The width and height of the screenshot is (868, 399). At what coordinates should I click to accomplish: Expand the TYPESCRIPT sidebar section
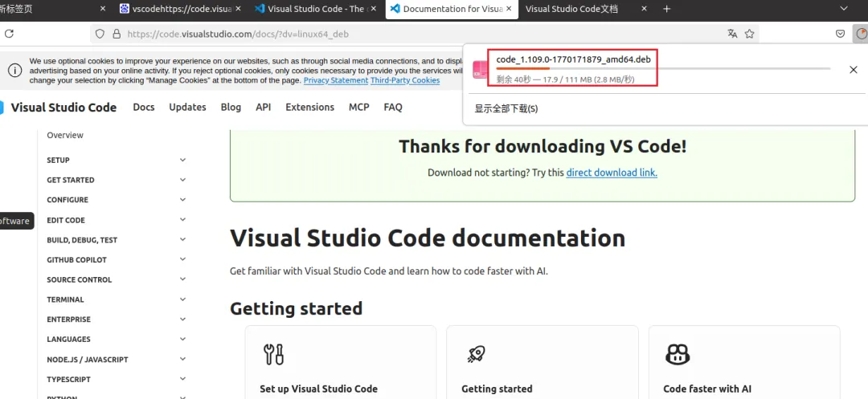(x=117, y=380)
